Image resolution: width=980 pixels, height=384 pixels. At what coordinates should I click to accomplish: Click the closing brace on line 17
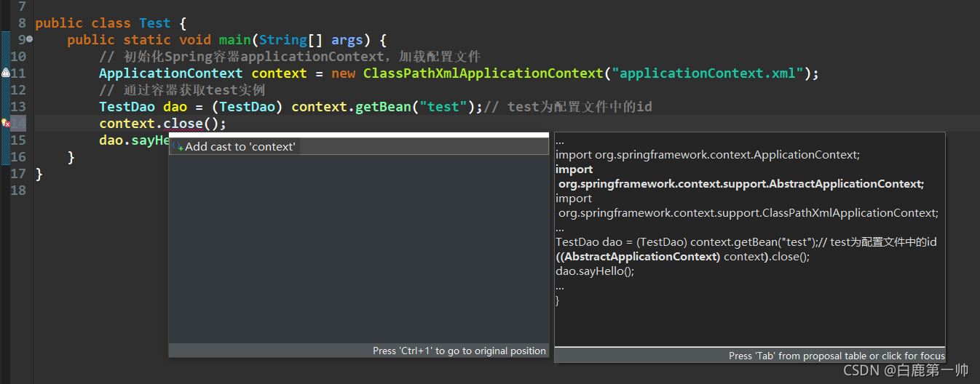click(x=39, y=174)
